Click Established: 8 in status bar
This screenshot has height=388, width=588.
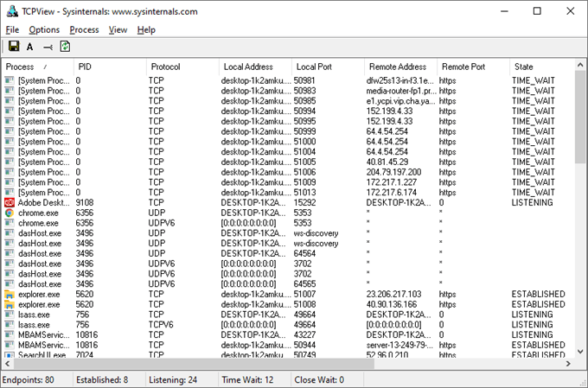102,379
